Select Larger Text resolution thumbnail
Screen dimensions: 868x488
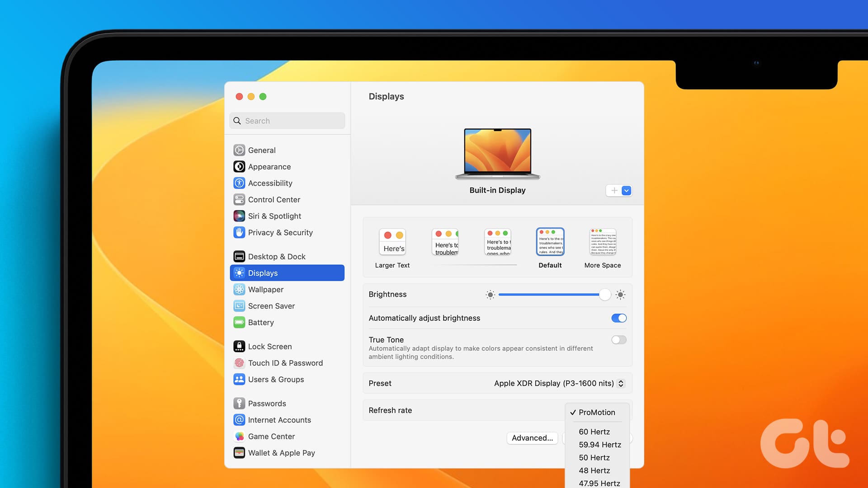[x=392, y=242]
